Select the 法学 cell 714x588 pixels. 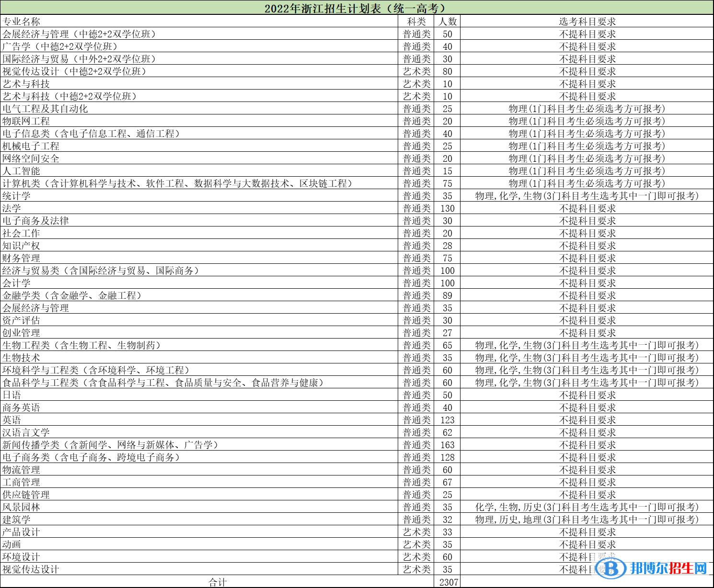click(x=199, y=208)
